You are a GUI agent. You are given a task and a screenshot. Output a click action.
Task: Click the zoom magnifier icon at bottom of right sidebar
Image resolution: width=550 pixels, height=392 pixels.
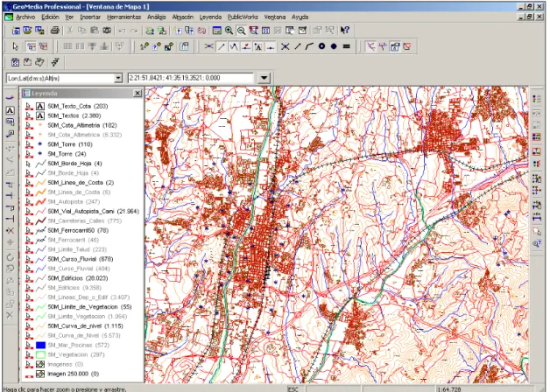pyautogui.click(x=536, y=243)
